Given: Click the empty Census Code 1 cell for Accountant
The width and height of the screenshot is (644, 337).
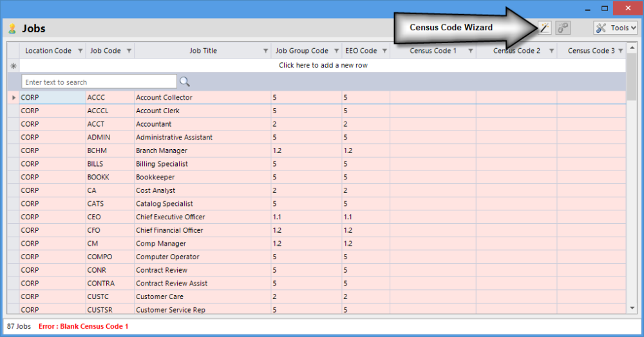Looking at the screenshot, I should tap(433, 124).
